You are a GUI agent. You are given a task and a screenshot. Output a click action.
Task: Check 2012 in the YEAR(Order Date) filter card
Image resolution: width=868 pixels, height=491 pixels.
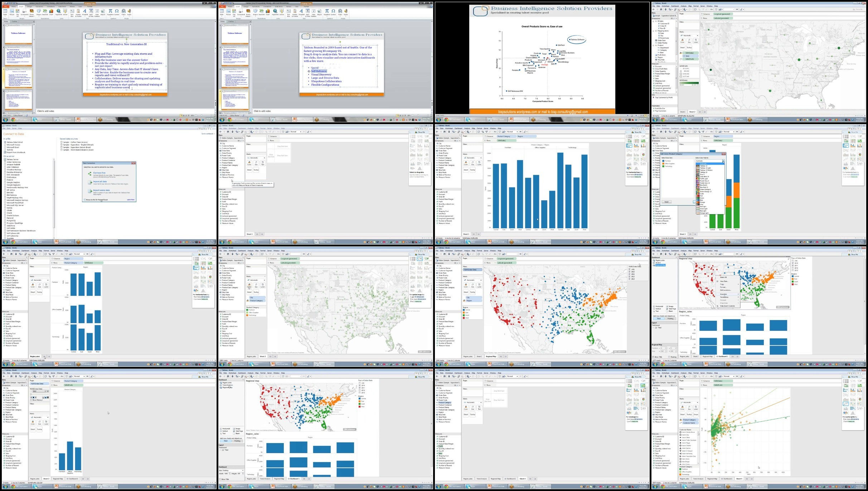tap(630, 276)
